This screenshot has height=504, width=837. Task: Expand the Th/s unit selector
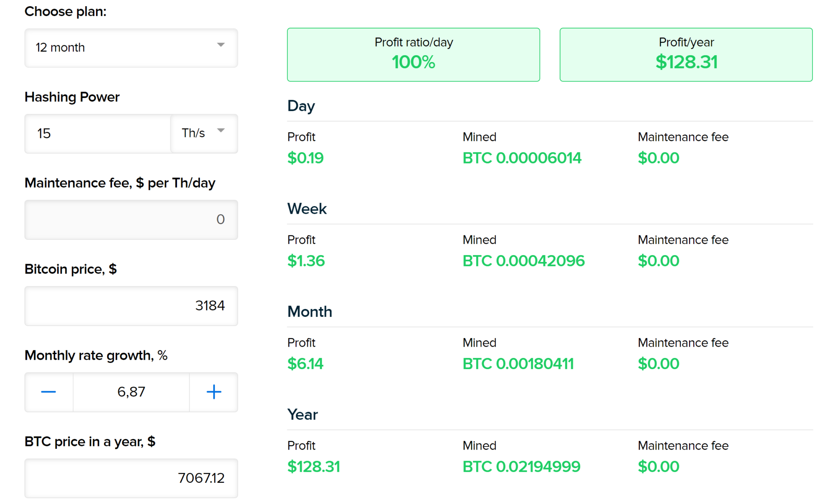point(204,134)
